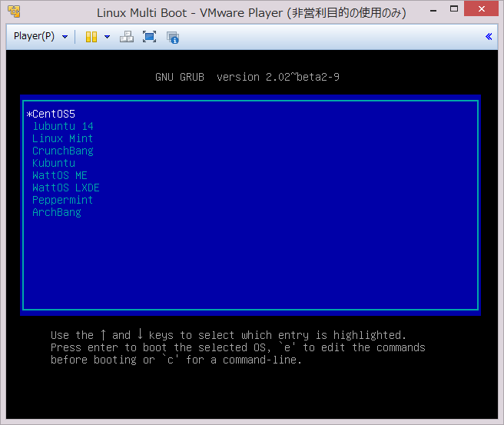The height and width of the screenshot is (425, 504).
Task: Send Ctrl+Alt+Del to the guest
Action: coord(127,37)
